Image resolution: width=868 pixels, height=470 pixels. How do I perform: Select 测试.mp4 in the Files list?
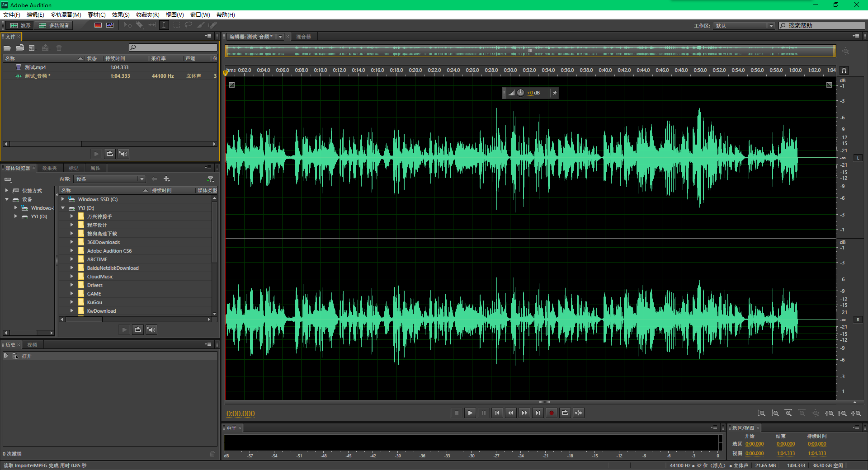pos(110,67)
